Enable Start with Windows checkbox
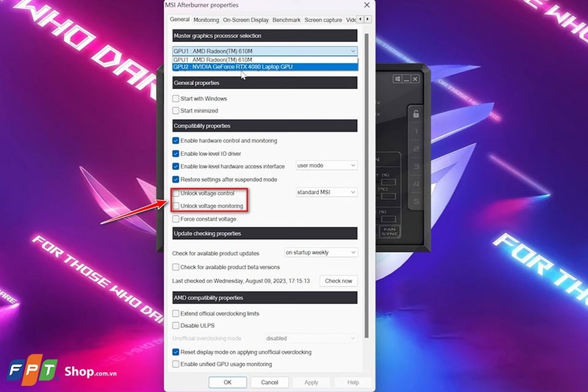The height and width of the screenshot is (392, 588). (x=176, y=99)
